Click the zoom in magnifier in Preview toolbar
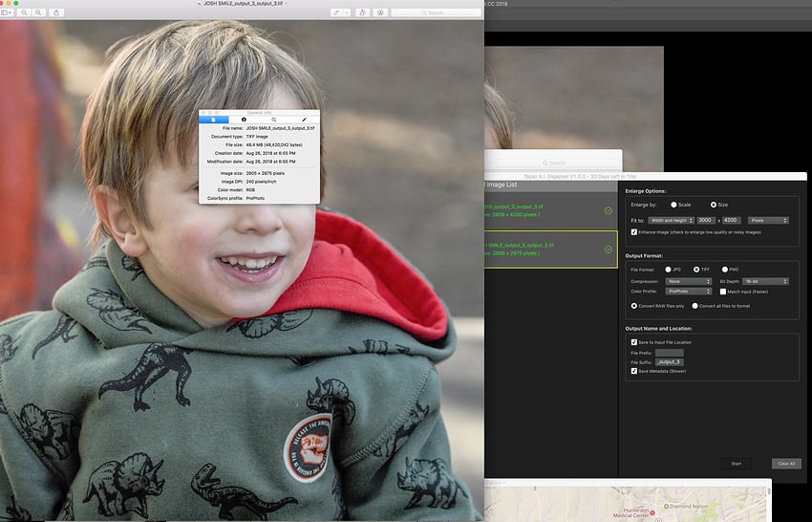This screenshot has height=522, width=812. click(39, 12)
